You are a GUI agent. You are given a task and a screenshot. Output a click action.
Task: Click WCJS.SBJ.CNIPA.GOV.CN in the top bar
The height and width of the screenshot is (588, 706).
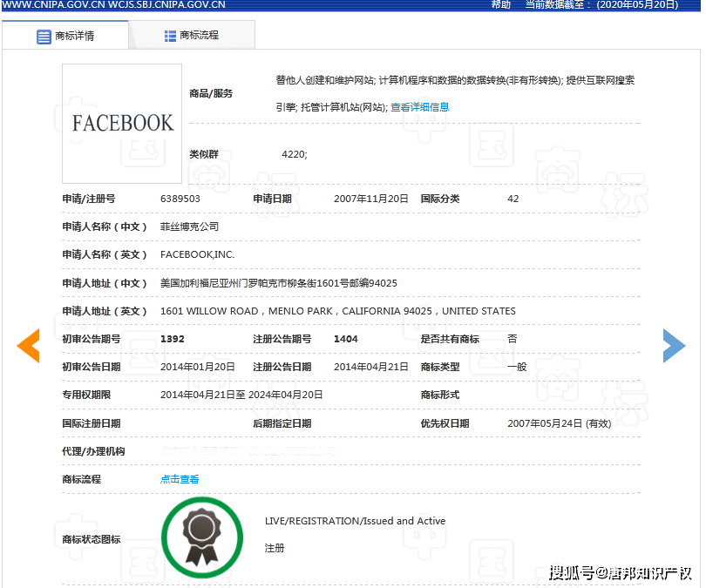[166, 4]
